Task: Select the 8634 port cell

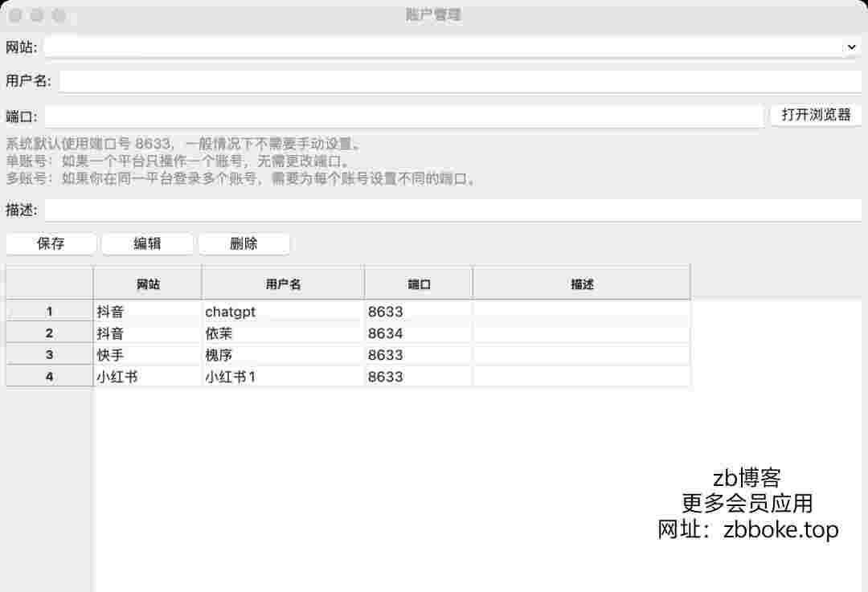Action: pos(419,333)
